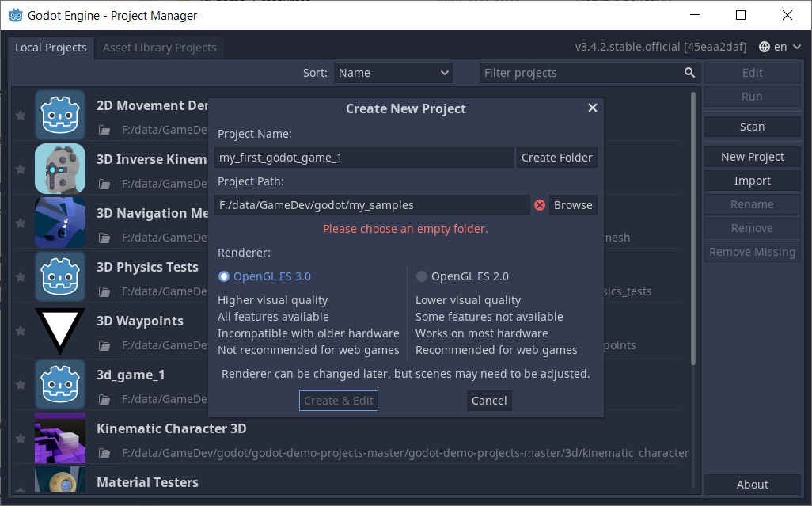812x506 pixels.
Task: Open folder icon under 3D Waypoints
Action: (104, 345)
